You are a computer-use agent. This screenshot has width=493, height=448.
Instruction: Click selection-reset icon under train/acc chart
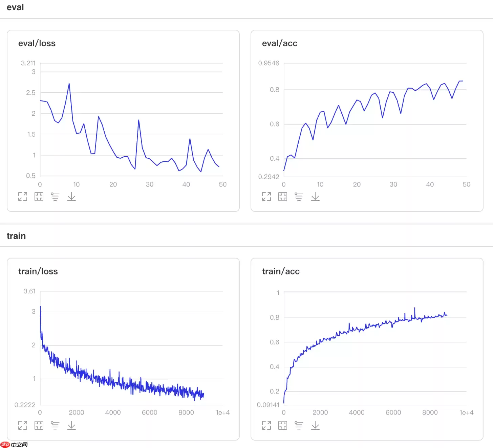pos(283,425)
